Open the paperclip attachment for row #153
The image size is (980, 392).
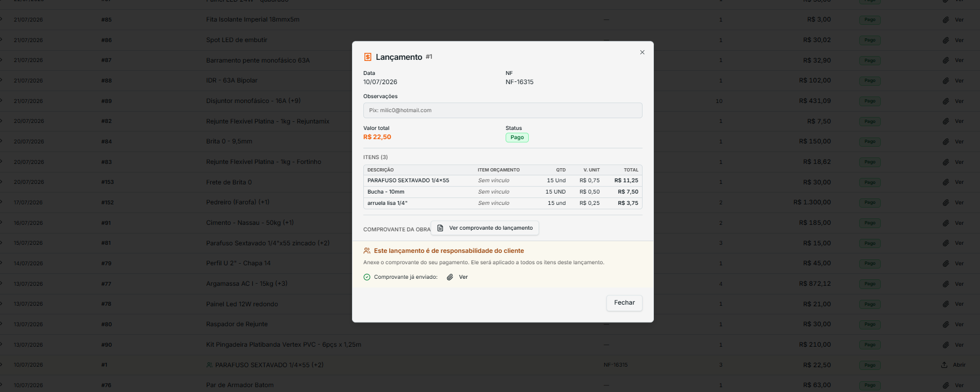[x=953, y=182]
